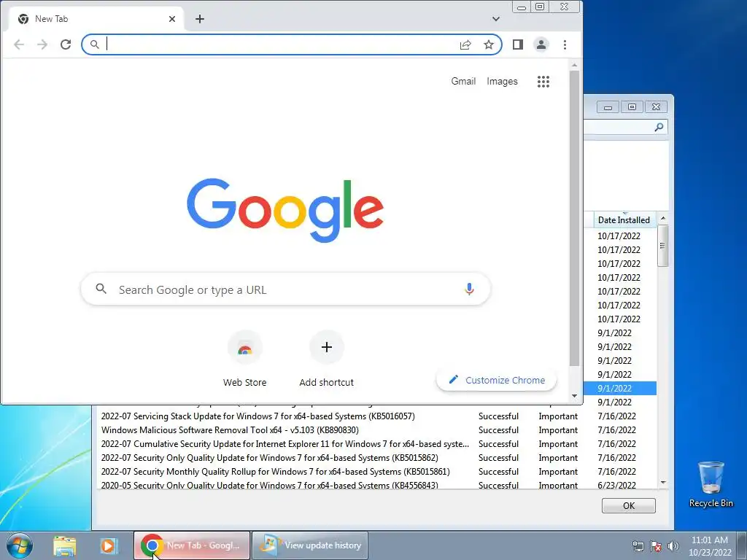The height and width of the screenshot is (560, 747).
Task: Reload the page in Chrome
Action: 66,44
